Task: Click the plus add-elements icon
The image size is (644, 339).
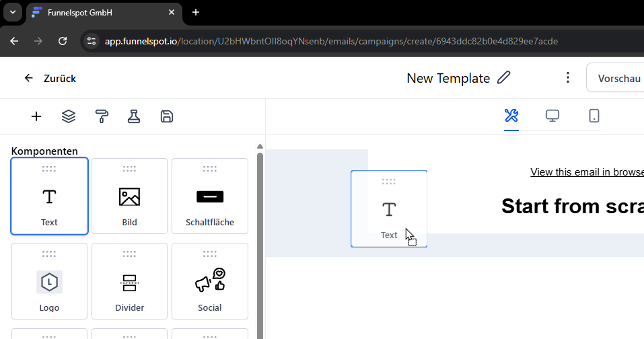Action: coord(36,116)
